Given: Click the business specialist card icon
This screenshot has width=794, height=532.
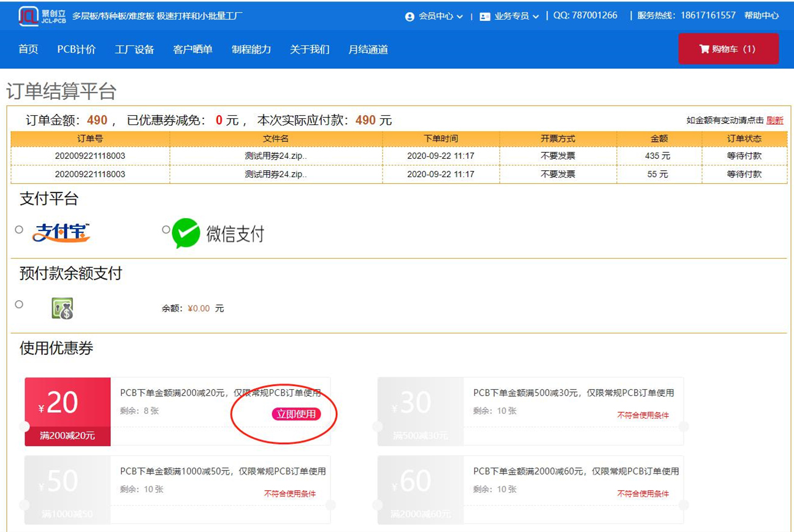Looking at the screenshot, I should point(485,17).
